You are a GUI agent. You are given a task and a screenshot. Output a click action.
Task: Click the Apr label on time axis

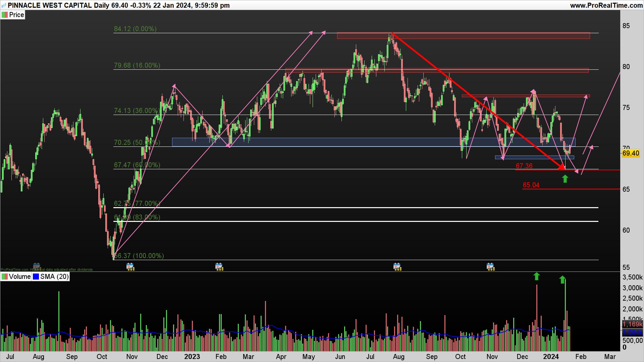(x=281, y=357)
